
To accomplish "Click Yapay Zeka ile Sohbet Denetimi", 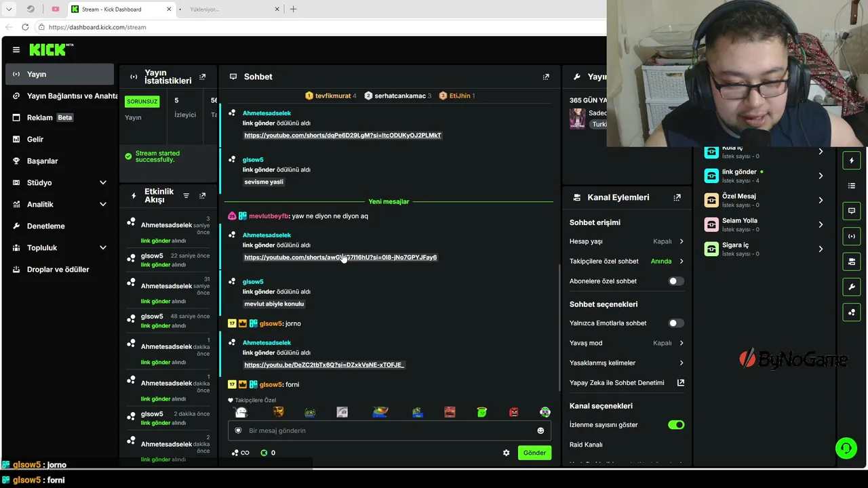I will (617, 383).
